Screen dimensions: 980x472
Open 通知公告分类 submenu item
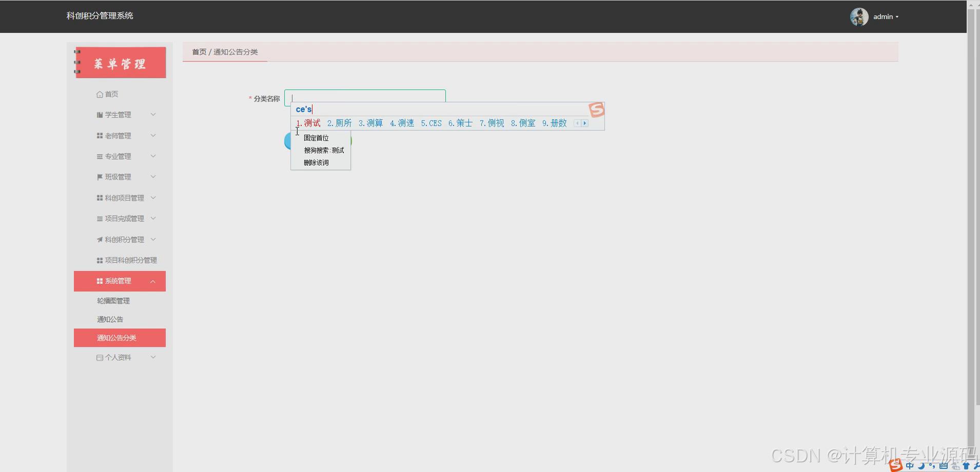[x=120, y=338]
